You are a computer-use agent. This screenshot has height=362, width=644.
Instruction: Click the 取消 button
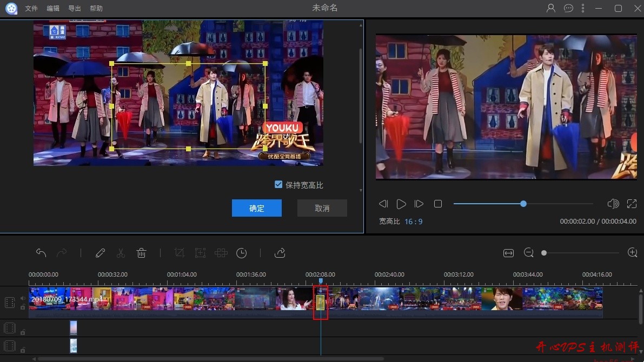pos(322,208)
